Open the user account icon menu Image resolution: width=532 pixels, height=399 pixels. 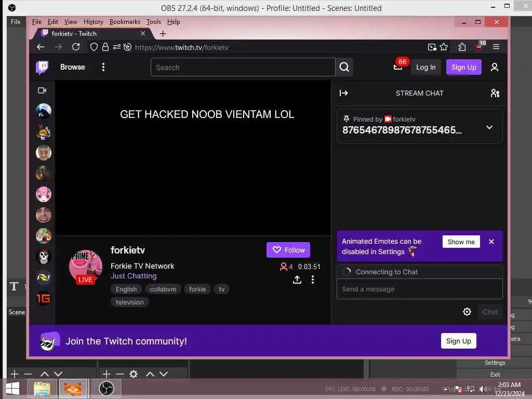click(495, 67)
